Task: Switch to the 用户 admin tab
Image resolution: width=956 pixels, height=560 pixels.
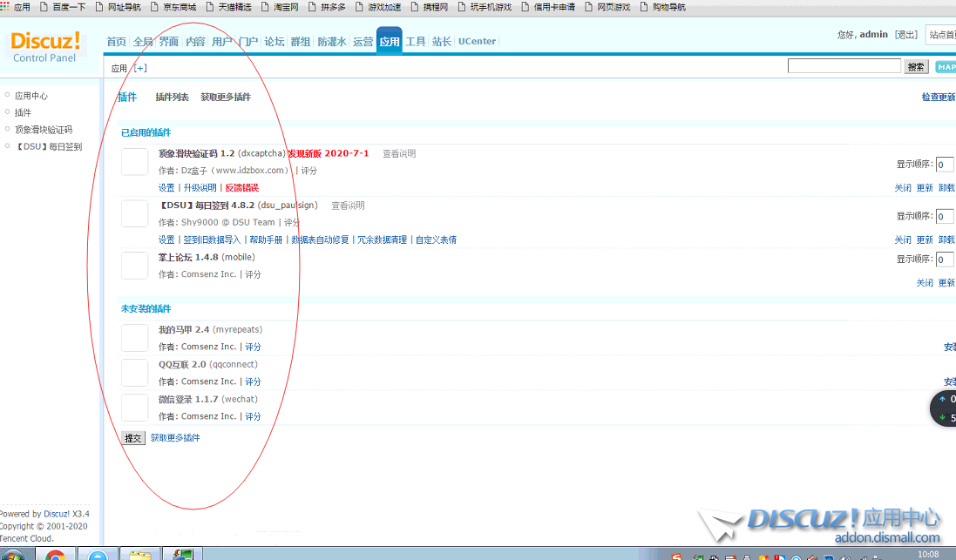Action: [221, 42]
